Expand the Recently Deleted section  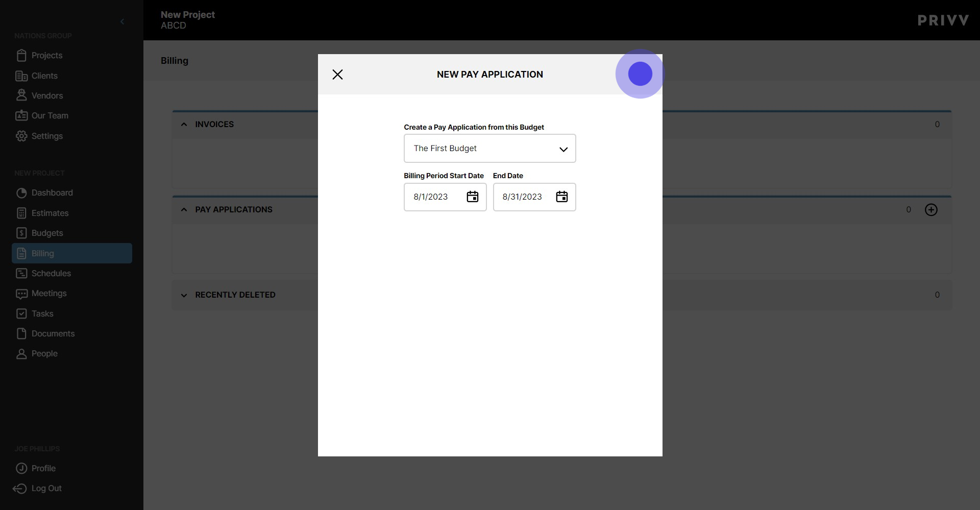184,295
